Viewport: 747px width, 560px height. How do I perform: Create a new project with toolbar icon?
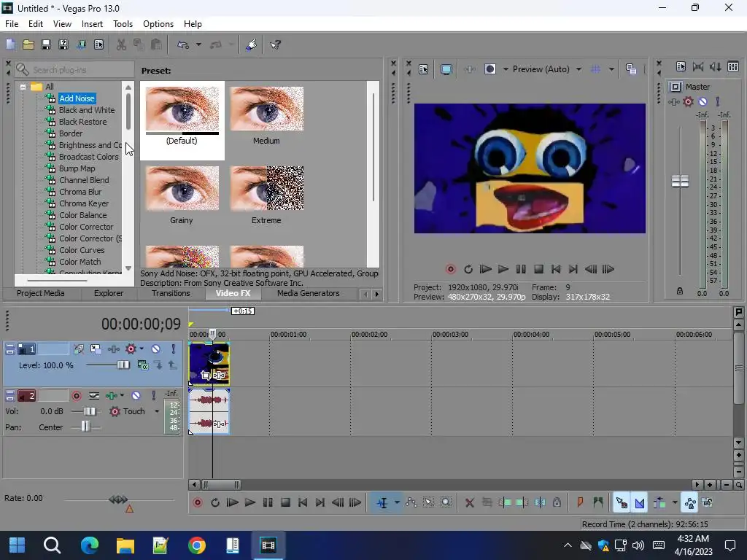point(10,44)
